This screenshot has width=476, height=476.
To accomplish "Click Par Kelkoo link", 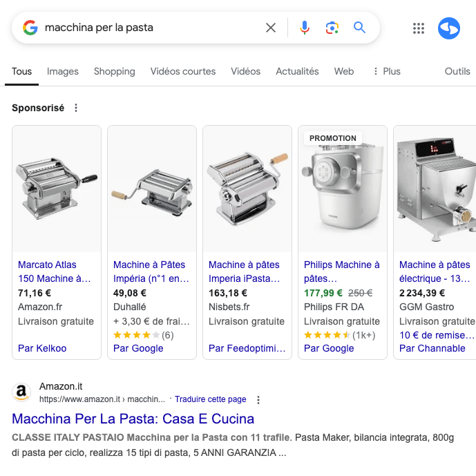I will [x=42, y=348].
